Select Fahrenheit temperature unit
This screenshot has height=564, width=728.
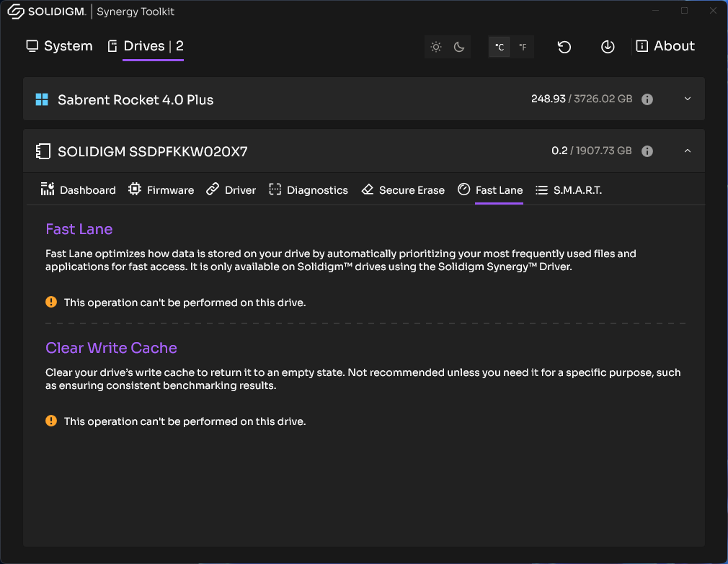coord(523,47)
